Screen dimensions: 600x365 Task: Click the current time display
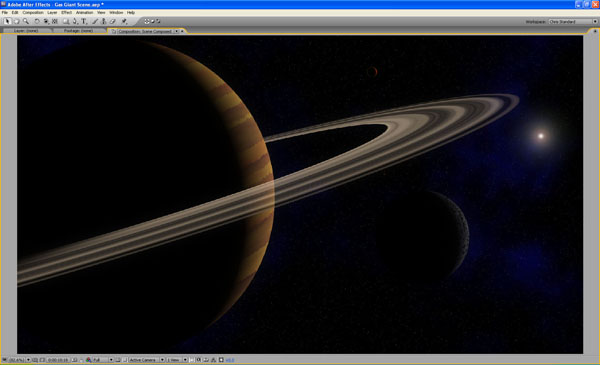(57, 360)
